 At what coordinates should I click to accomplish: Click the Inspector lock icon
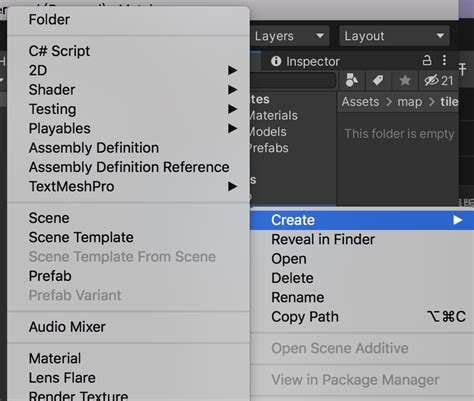(427, 60)
